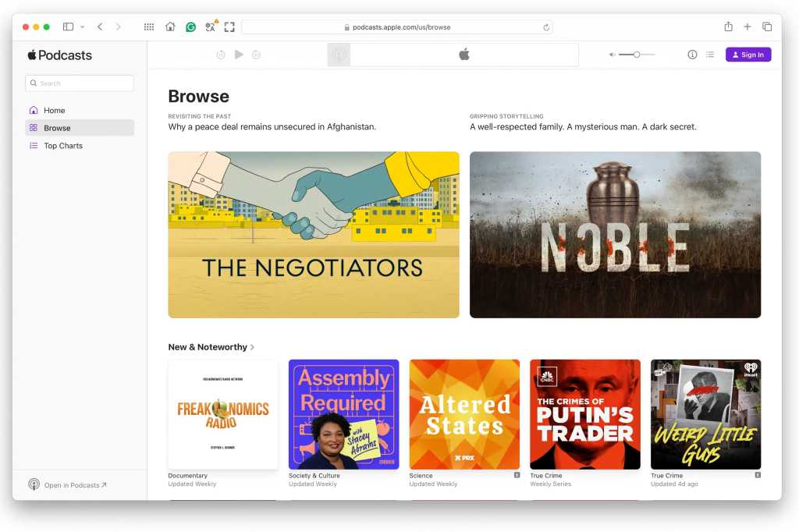This screenshot has width=799, height=532.
Task: Toggle the Safari sidebar
Action: tap(68, 27)
